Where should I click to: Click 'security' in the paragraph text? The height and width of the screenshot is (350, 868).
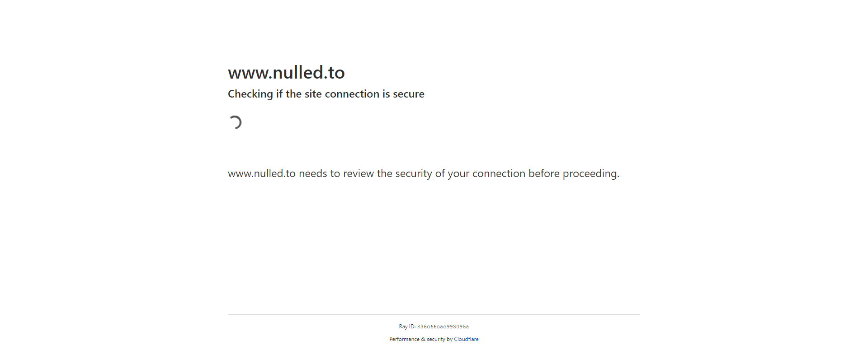click(x=414, y=174)
